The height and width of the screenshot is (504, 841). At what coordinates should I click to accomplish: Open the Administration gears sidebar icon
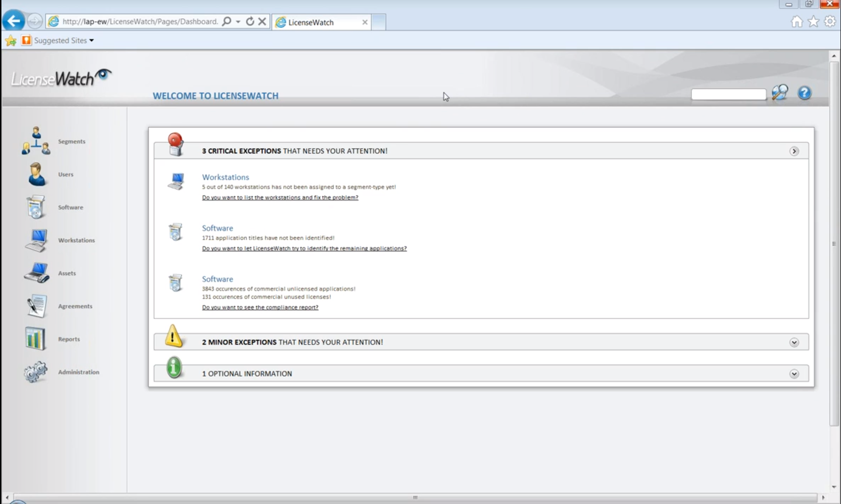pyautogui.click(x=36, y=372)
